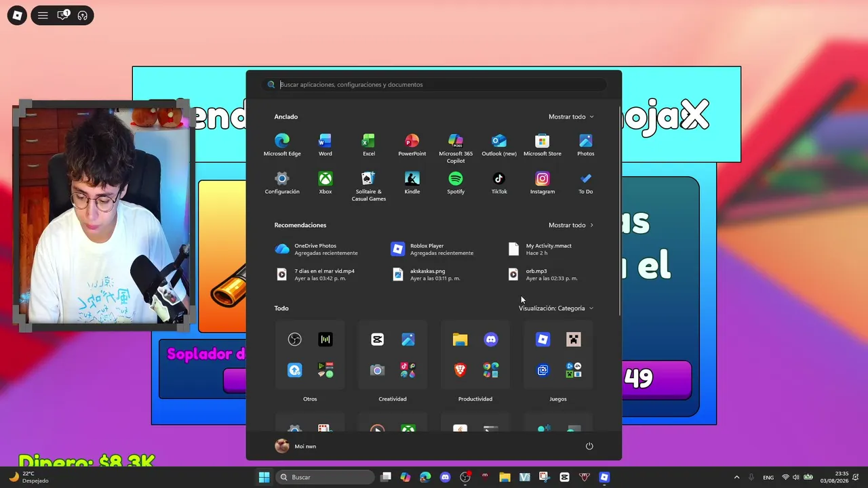Open File Explorer from the taskbar

point(505,477)
